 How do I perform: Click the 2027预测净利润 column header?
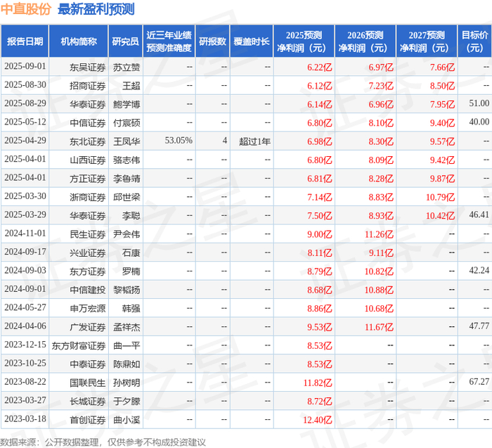point(427,41)
